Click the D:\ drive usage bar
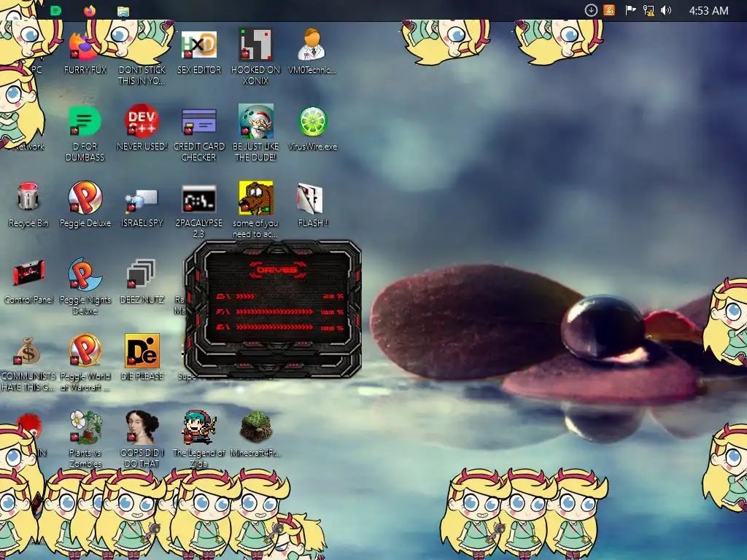The height and width of the screenshot is (560, 747). click(245, 296)
